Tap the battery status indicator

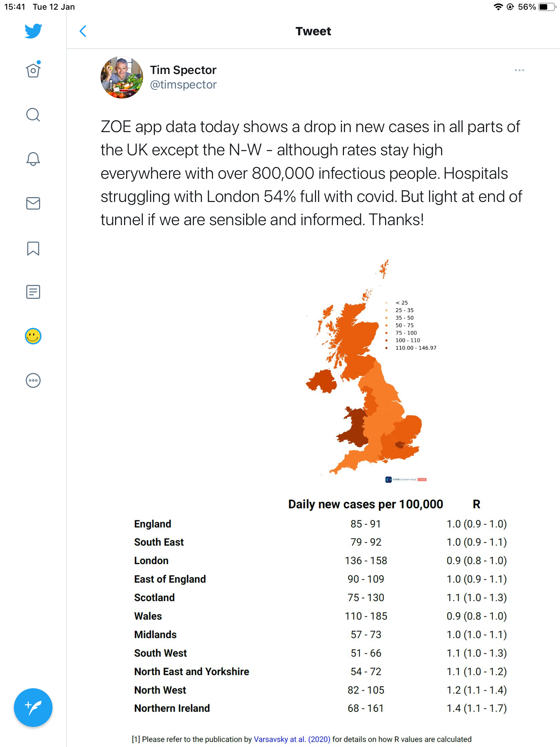(x=547, y=7)
